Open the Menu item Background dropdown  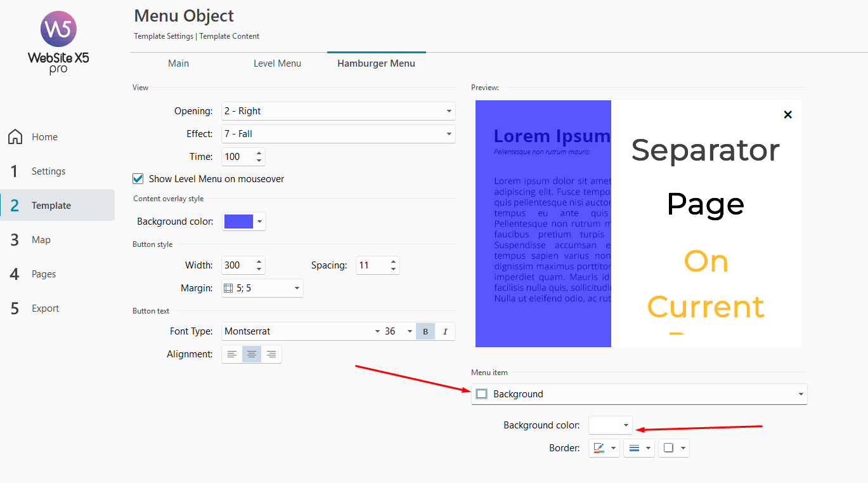pyautogui.click(x=639, y=394)
